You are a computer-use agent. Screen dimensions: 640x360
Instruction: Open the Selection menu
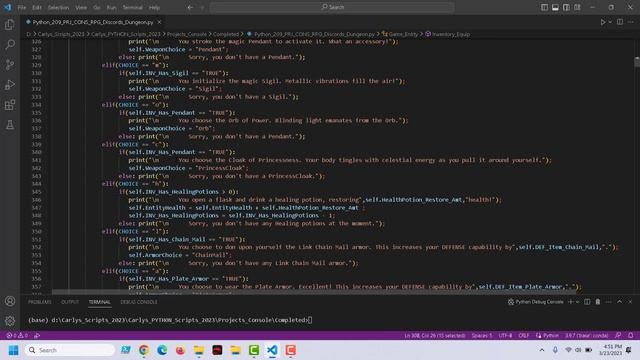coord(58,7)
